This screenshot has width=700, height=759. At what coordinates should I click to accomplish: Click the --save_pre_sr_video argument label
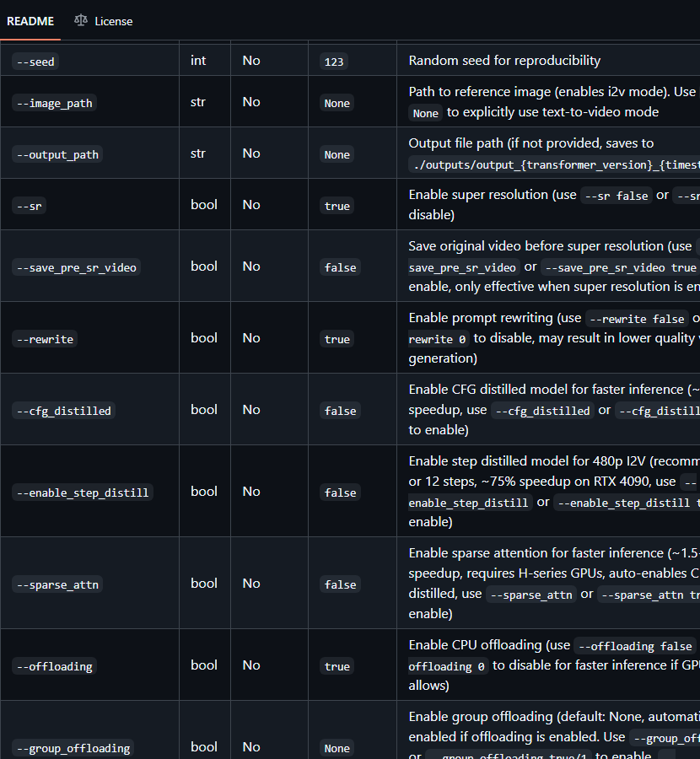click(x=77, y=267)
